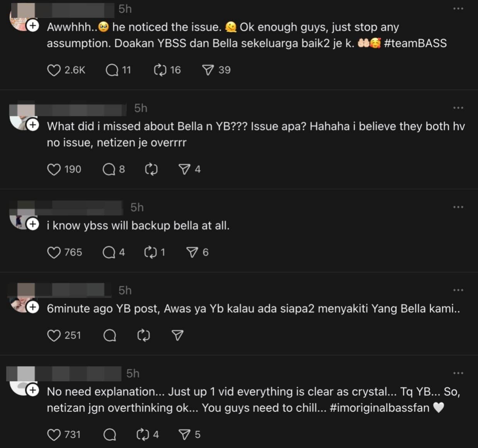Like the "6minute ago YB post" comment
The width and height of the screenshot is (478, 448).
pos(54,335)
